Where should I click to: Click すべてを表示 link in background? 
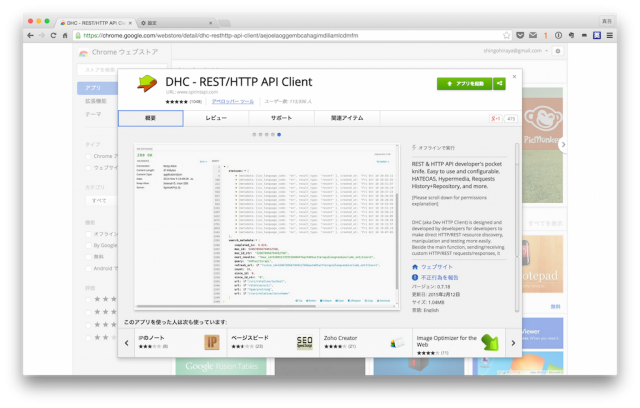tap(545, 223)
